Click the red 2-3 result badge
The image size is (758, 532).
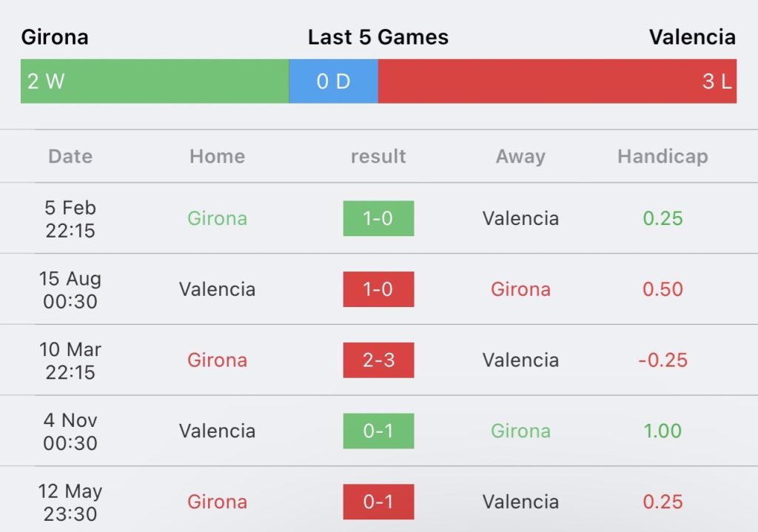tap(378, 360)
